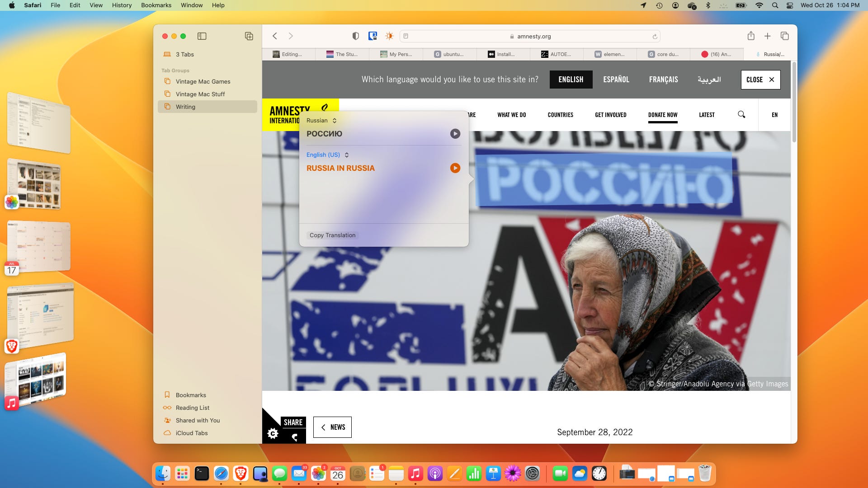Switch to the core du... tab
Image resolution: width=868 pixels, height=488 pixels.
(x=664, y=54)
